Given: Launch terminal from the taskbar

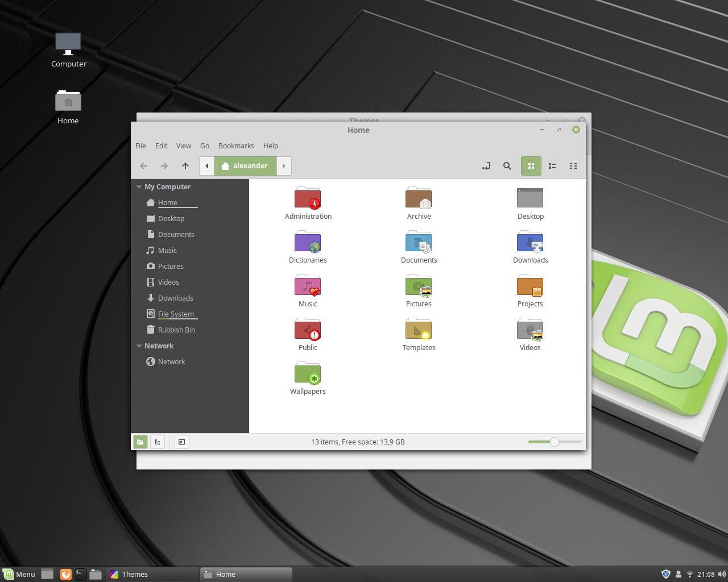Looking at the screenshot, I should 81,574.
